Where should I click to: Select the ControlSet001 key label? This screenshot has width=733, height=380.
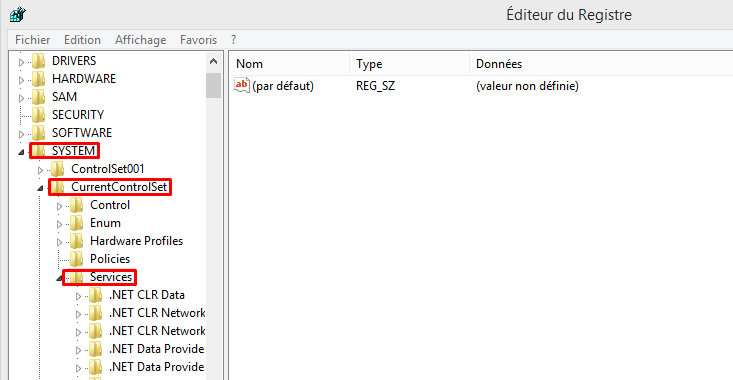108,169
